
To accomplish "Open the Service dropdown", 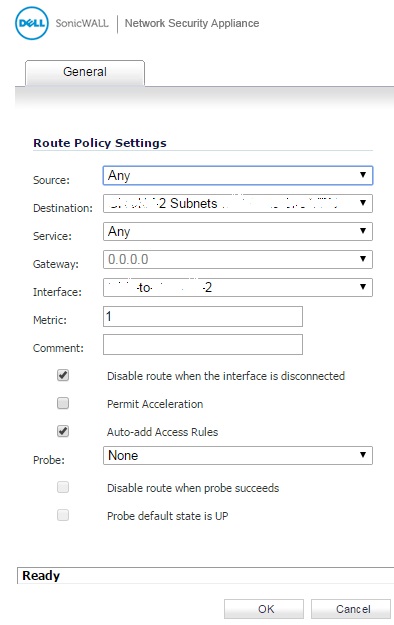I will [x=238, y=231].
